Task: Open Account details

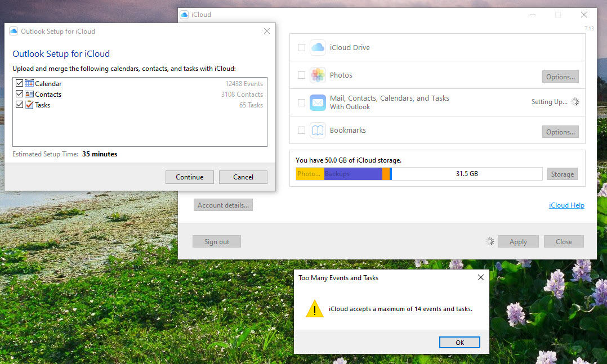Action: pos(223,205)
